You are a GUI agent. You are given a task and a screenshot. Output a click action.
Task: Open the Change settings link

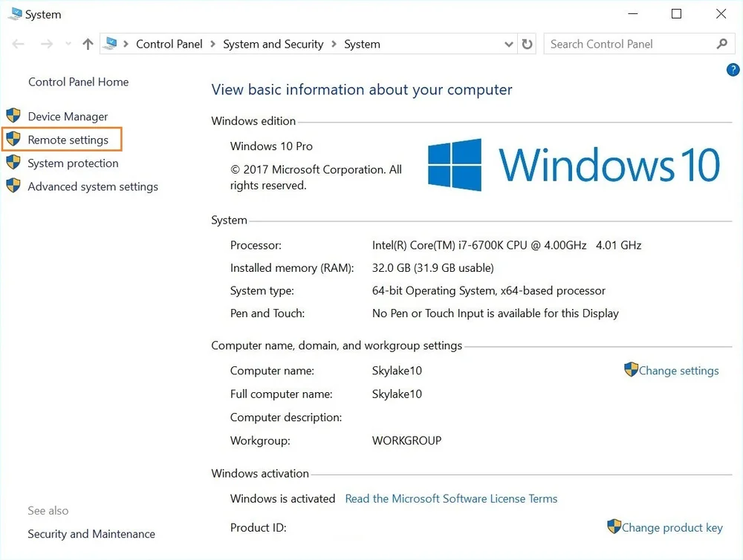pos(679,370)
